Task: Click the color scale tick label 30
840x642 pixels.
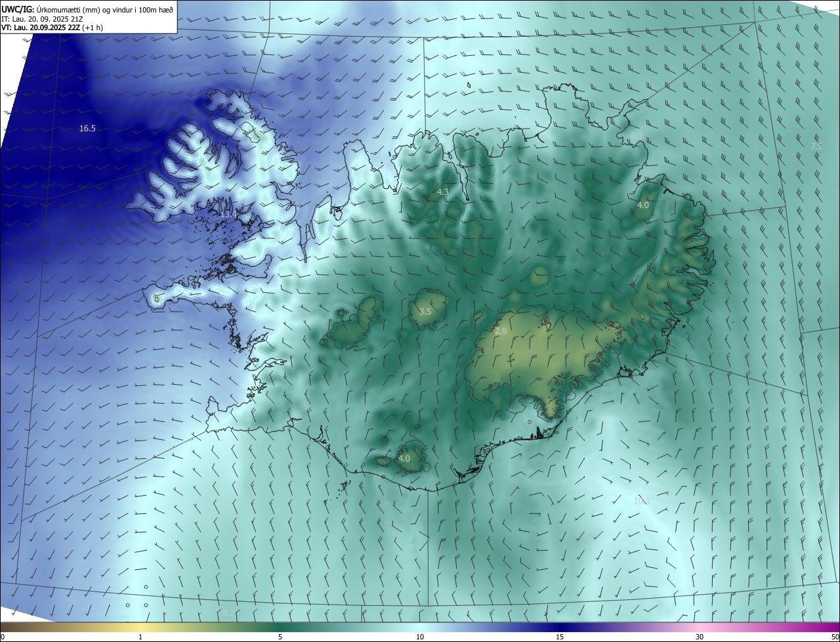Action: tap(700, 637)
